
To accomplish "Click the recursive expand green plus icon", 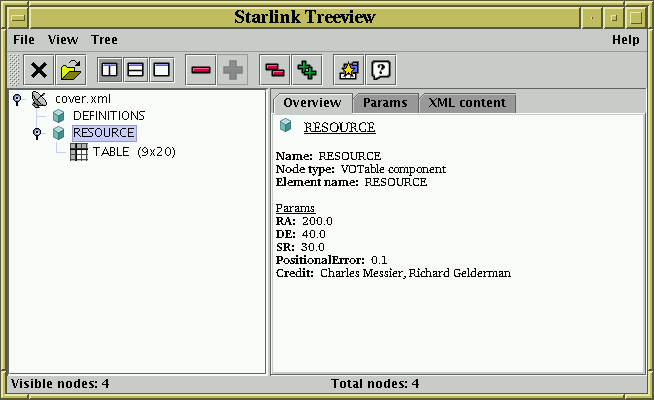I will point(307,70).
